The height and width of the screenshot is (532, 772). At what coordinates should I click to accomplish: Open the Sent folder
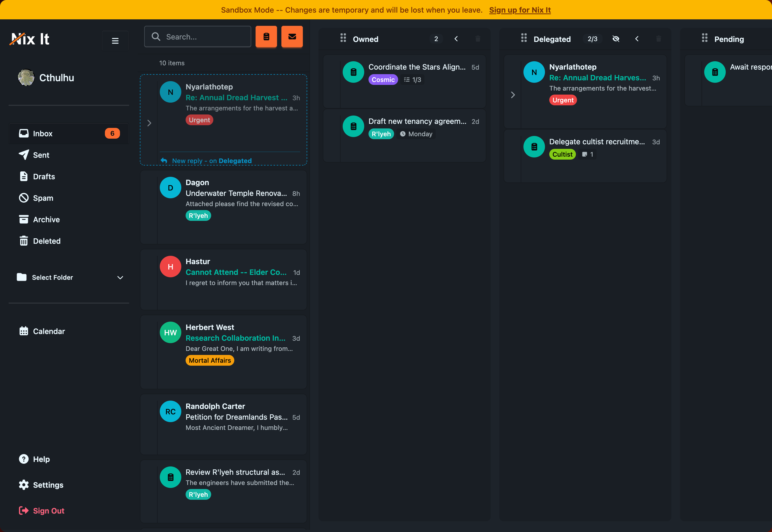click(41, 155)
